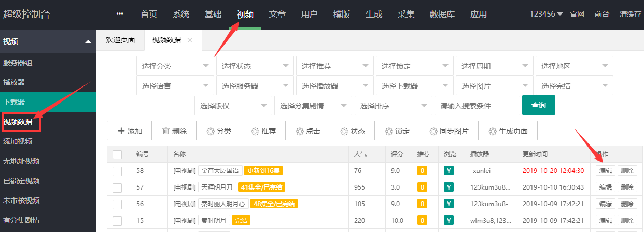Close the 视频数据 tab with X
This screenshot has width=644, height=232.
coord(190,40)
